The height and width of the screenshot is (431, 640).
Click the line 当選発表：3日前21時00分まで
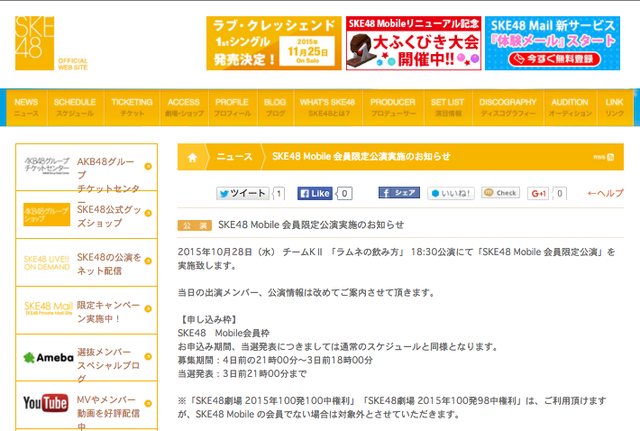[242, 373]
